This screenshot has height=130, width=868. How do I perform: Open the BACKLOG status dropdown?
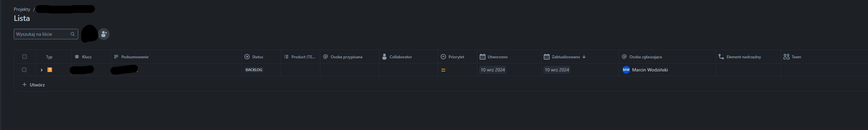pos(254,70)
